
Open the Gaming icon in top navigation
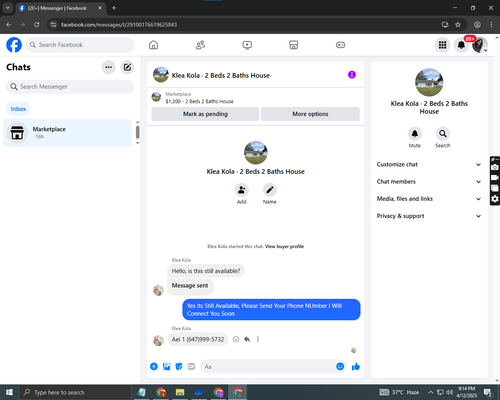point(340,45)
